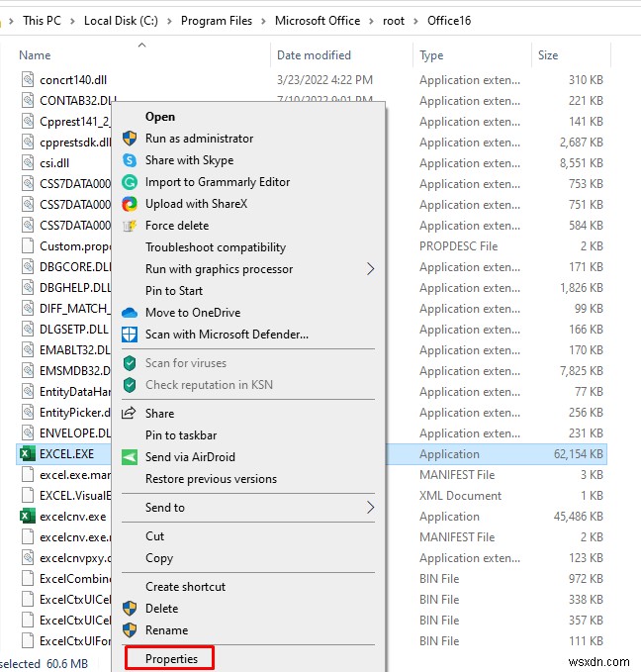Sort by Size column header

(548, 55)
